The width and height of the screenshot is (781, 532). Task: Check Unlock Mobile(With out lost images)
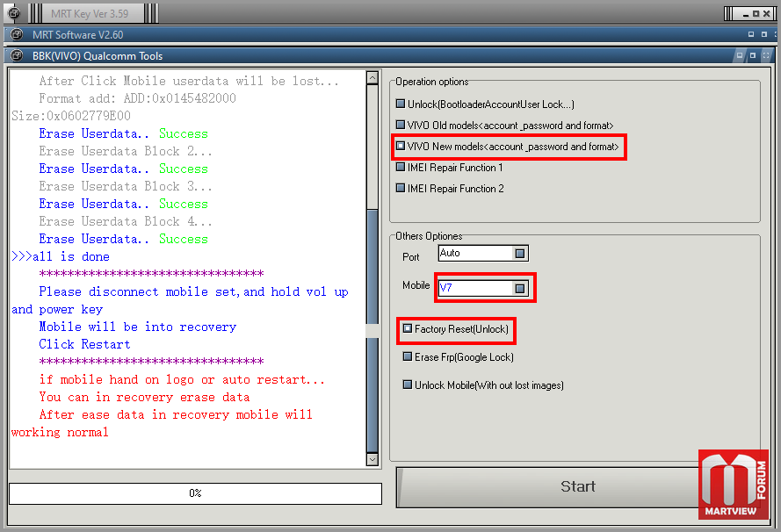[x=408, y=385]
